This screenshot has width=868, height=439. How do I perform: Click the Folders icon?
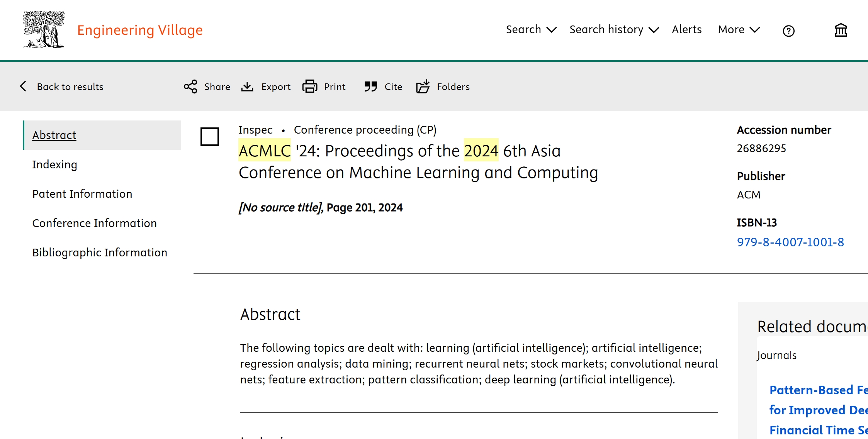point(423,86)
